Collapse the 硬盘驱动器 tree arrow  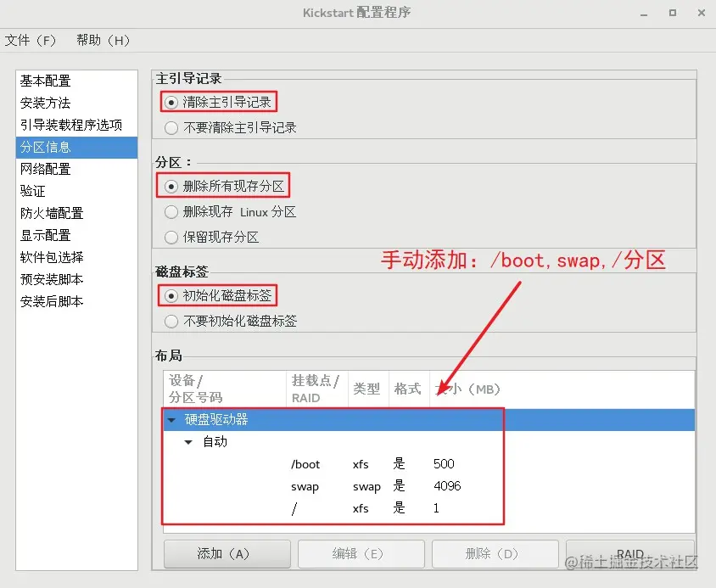pos(171,420)
